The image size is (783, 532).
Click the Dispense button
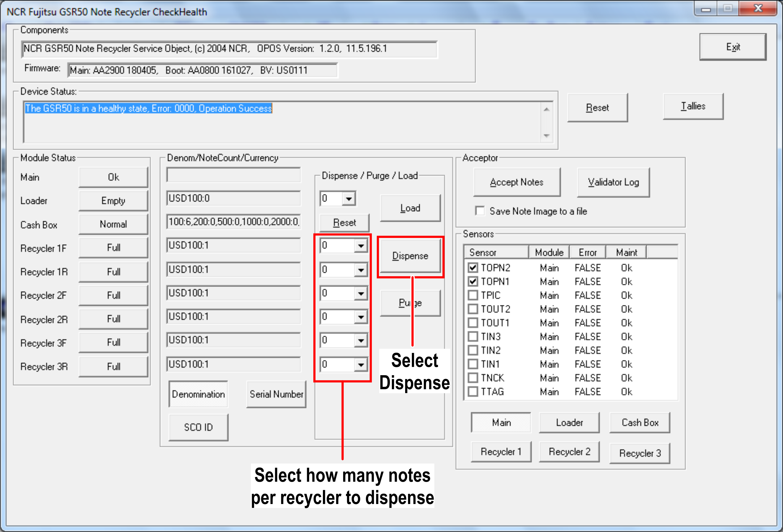pyautogui.click(x=410, y=256)
